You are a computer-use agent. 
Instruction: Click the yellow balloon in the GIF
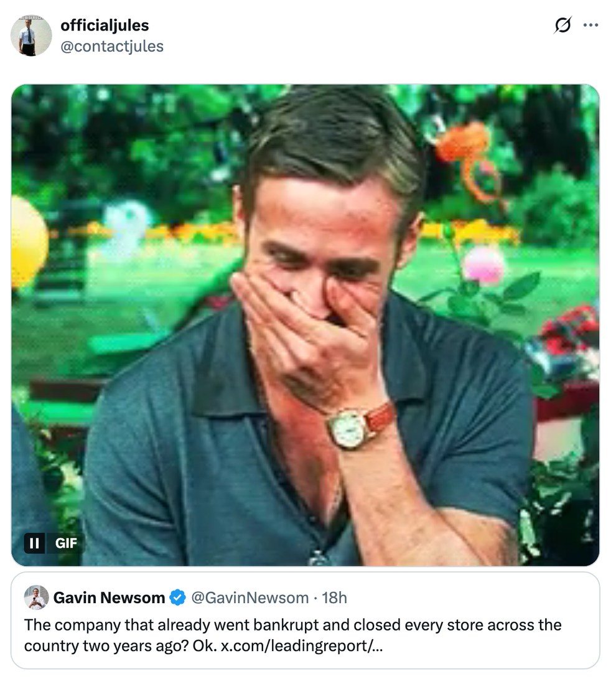click(x=27, y=241)
